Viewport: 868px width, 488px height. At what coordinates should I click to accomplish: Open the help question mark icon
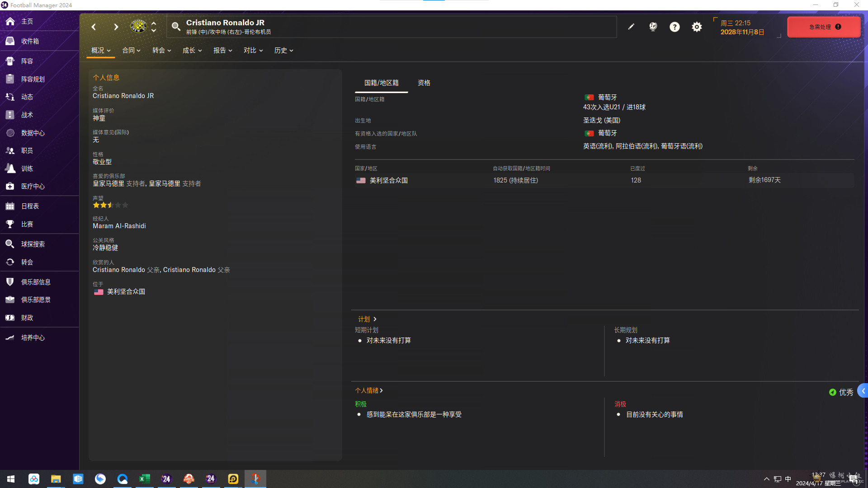pyautogui.click(x=675, y=27)
